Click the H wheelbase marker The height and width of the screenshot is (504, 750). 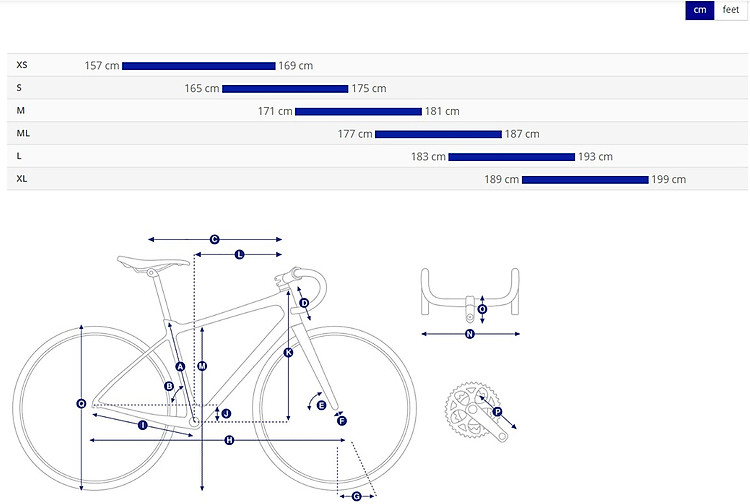[229, 440]
